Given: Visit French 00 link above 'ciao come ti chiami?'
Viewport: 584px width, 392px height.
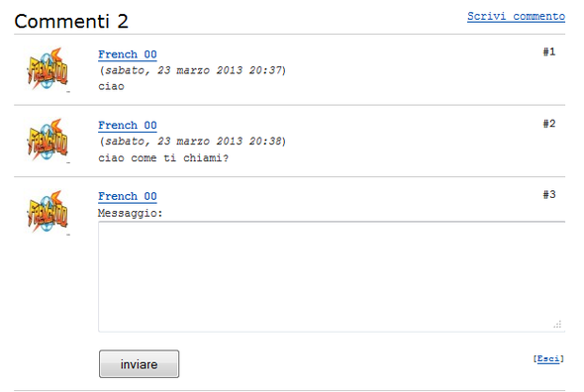Looking at the screenshot, I should (x=128, y=125).
